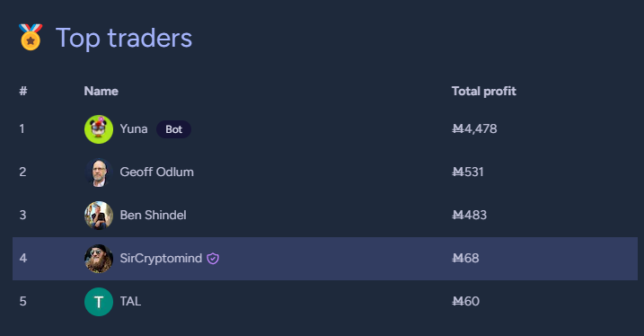
Task: Click the Top traders heading
Action: pos(124,39)
